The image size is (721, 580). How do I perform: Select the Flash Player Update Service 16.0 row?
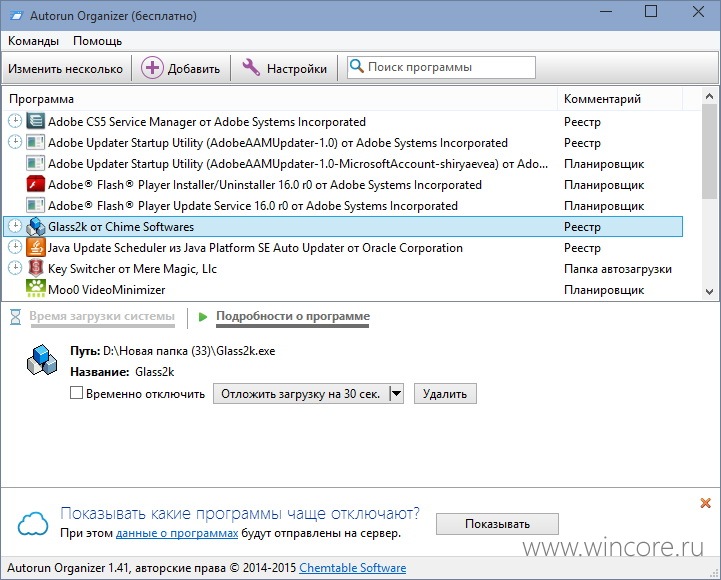(343, 206)
